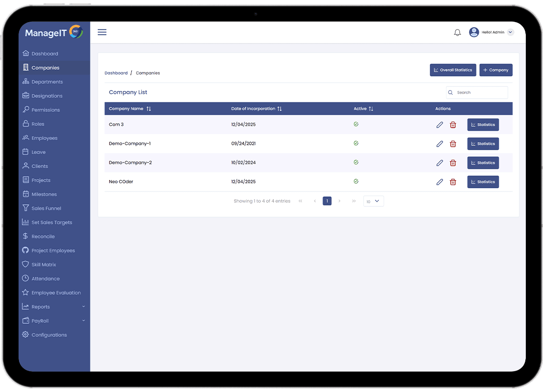Click the admin user avatar icon
Screen dimensions: 543x392
pos(474,32)
